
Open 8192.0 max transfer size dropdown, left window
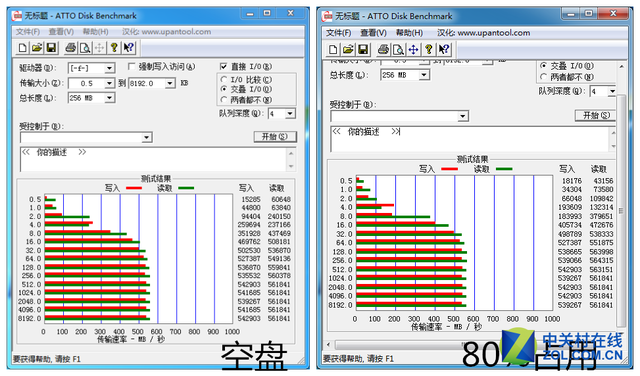(x=170, y=83)
